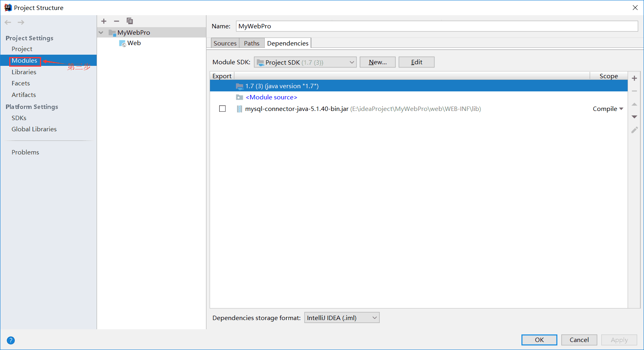Edit dependency with pencil icon
This screenshot has width=644, height=350.
[x=634, y=130]
